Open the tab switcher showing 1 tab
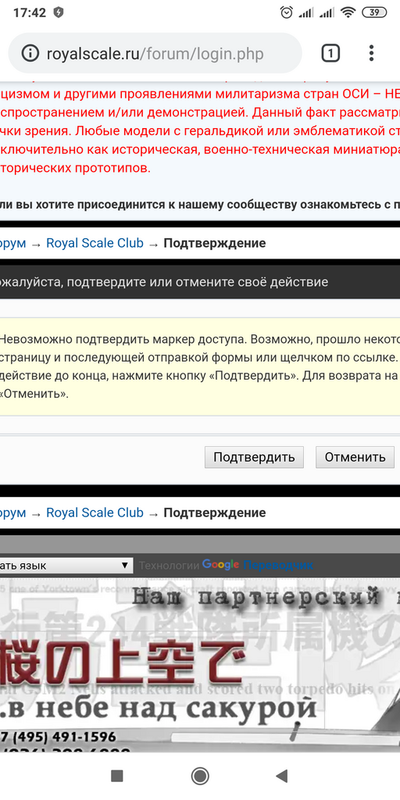The image size is (400, 800). pos(331,53)
